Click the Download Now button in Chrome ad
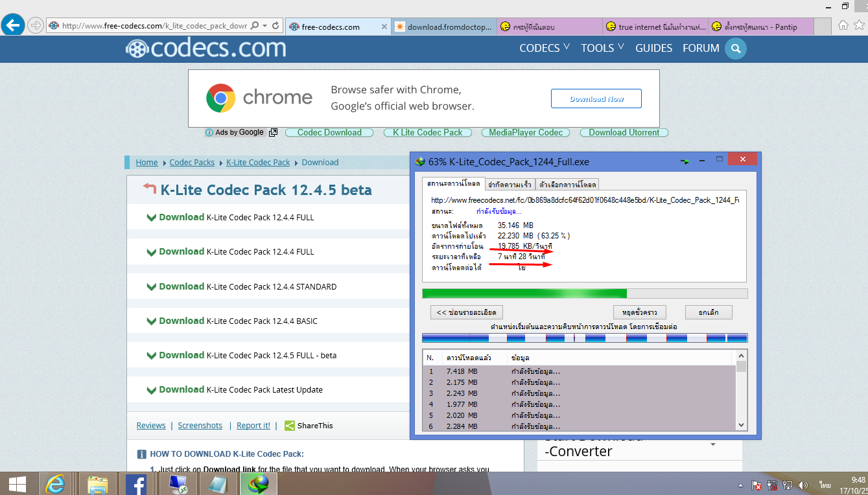This screenshot has height=495, width=868. click(x=596, y=98)
